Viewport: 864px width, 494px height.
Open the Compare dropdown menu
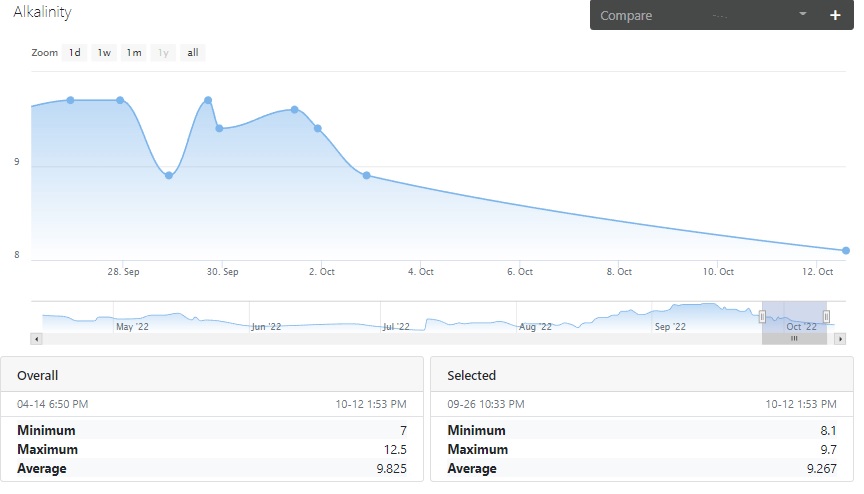pos(706,15)
